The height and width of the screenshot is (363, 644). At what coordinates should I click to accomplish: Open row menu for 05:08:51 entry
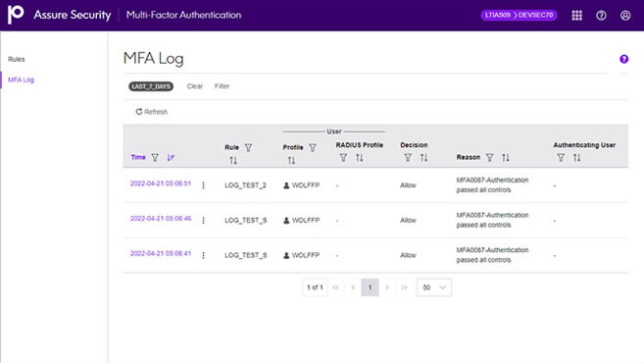[x=203, y=185]
